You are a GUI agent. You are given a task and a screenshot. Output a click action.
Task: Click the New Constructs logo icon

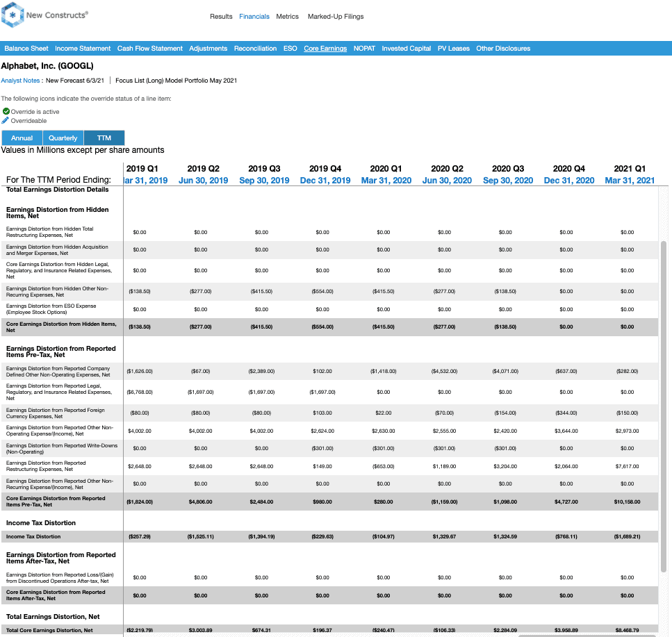click(13, 15)
